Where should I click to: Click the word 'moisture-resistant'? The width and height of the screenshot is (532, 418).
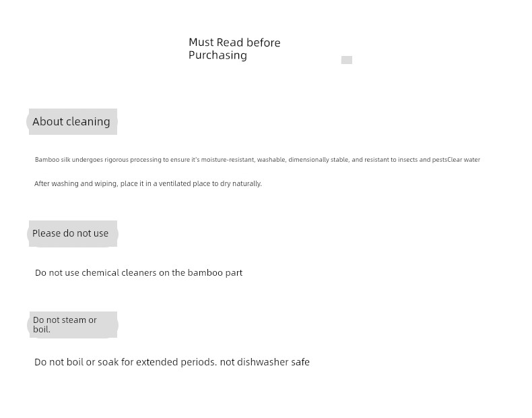tap(228, 160)
